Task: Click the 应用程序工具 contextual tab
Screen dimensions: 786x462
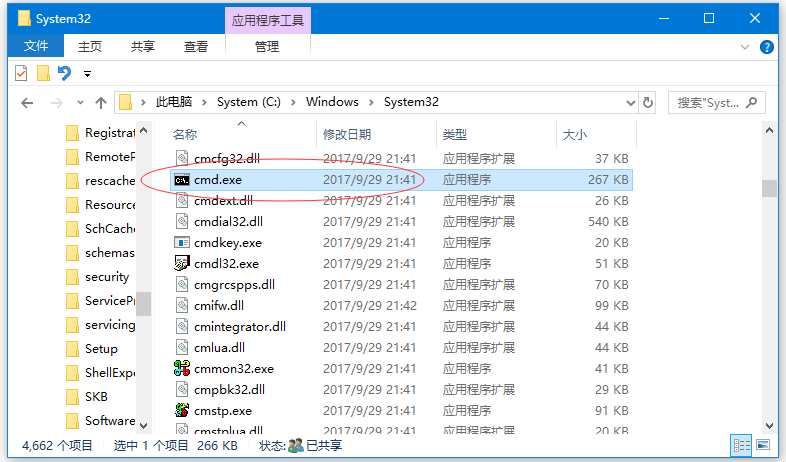Action: [x=268, y=21]
